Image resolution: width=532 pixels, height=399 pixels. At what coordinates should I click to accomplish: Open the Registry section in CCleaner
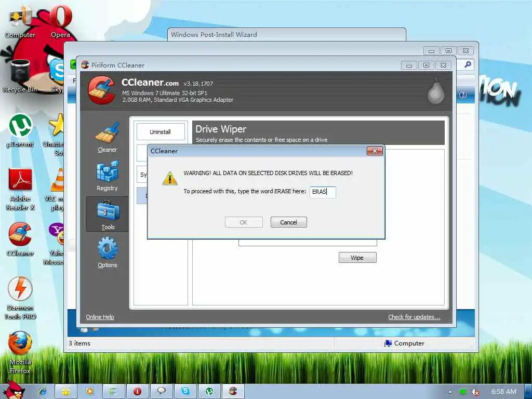coord(107,176)
